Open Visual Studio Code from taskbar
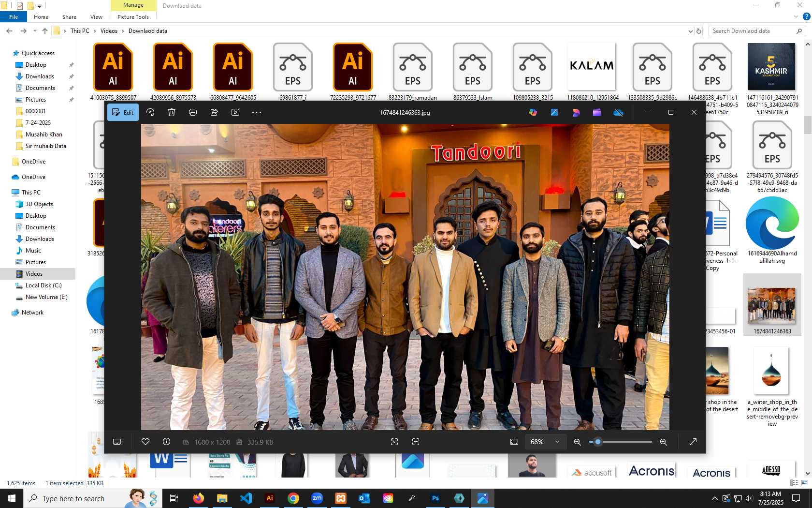 point(246,498)
